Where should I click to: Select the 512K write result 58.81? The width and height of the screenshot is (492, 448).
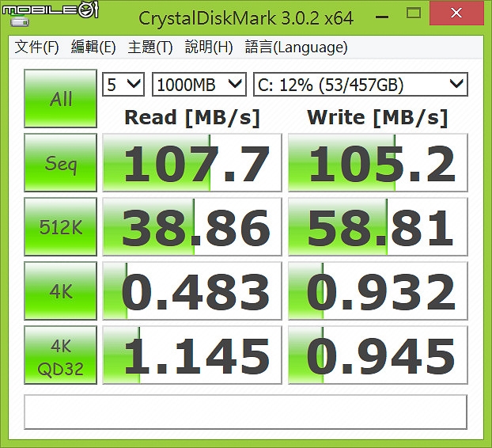tap(378, 226)
